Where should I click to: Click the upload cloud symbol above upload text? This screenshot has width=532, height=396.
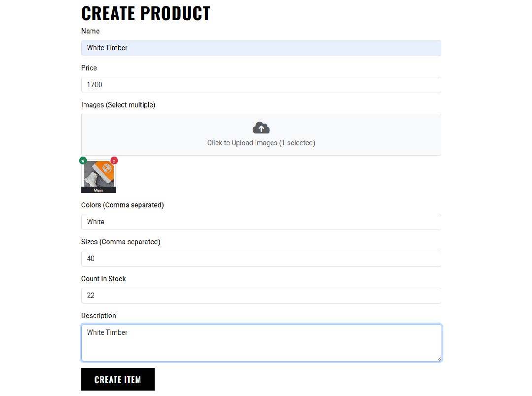[261, 128]
